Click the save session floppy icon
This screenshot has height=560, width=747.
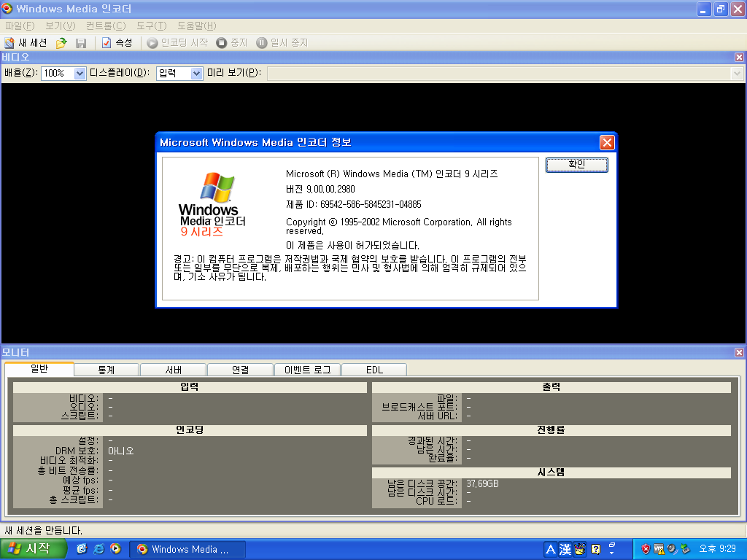tap(81, 43)
